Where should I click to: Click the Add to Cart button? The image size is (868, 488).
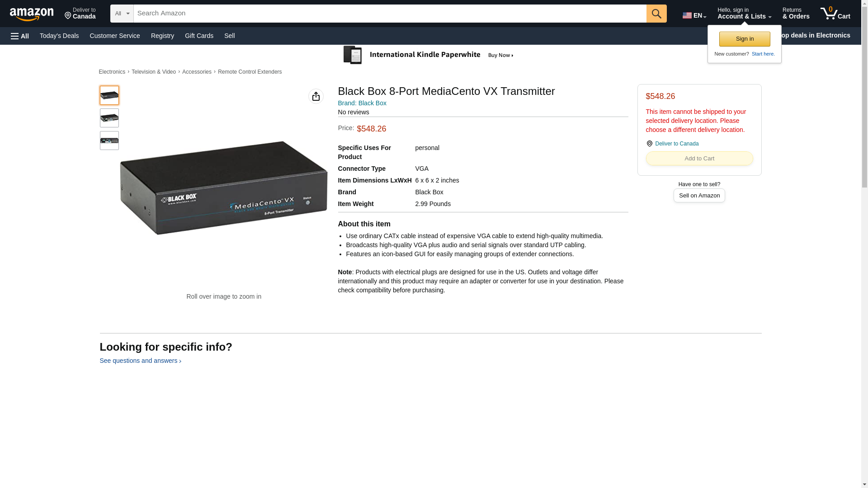click(699, 159)
